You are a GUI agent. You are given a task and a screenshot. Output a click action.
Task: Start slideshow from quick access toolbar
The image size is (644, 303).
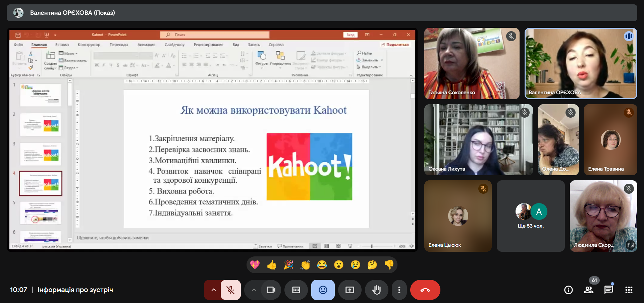pyautogui.click(x=47, y=35)
